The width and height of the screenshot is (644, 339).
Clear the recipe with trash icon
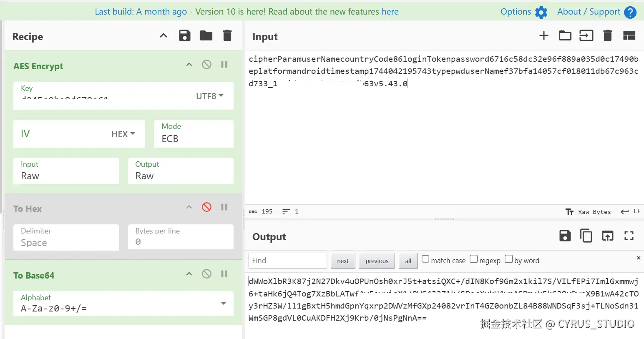(227, 36)
